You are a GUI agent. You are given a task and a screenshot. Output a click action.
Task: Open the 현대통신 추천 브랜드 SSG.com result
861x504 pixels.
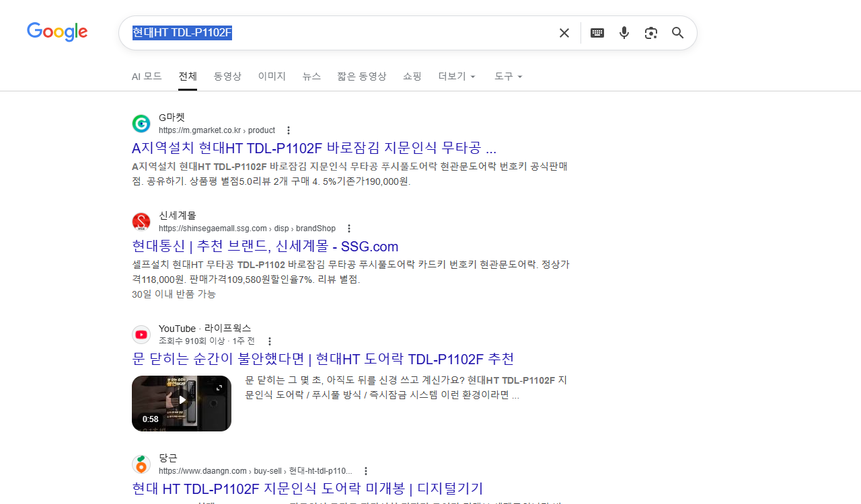[265, 246]
